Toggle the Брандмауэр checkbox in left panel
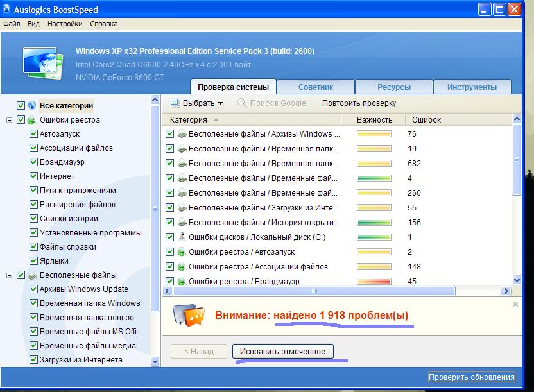534x392 pixels. pos(33,162)
